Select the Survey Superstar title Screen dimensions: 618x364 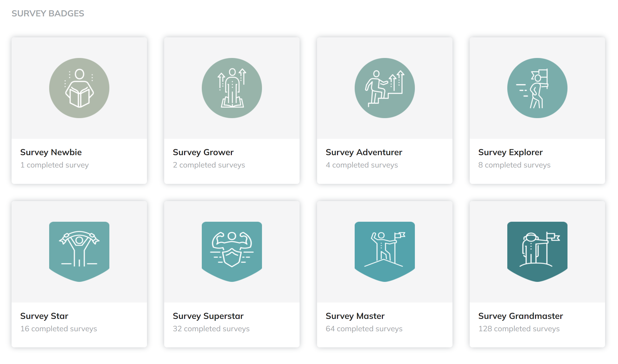pyautogui.click(x=208, y=316)
